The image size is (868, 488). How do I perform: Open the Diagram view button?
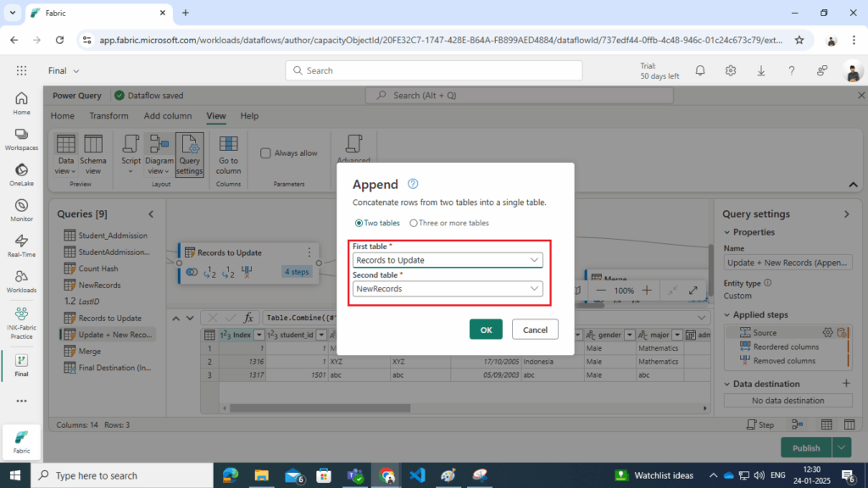click(159, 154)
